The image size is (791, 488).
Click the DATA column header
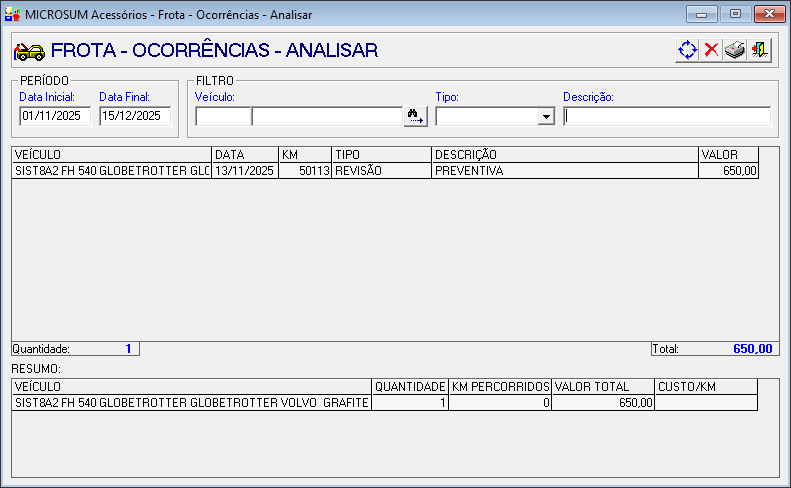pos(245,154)
